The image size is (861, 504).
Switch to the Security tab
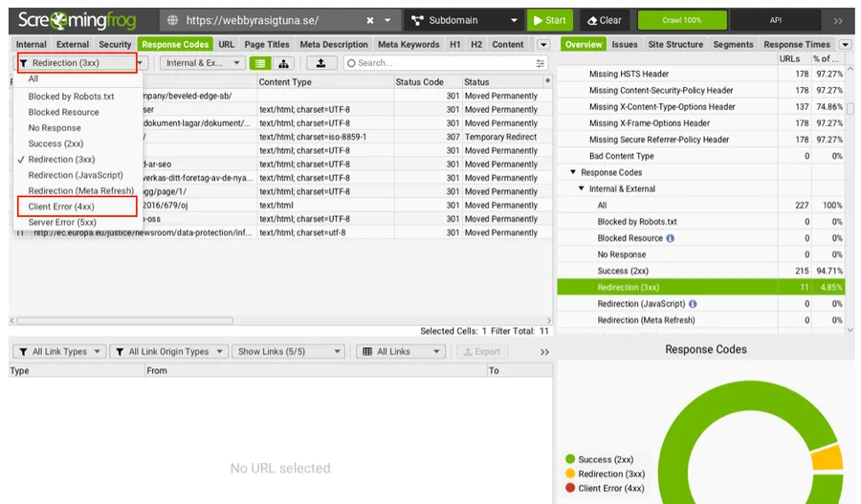tap(115, 44)
